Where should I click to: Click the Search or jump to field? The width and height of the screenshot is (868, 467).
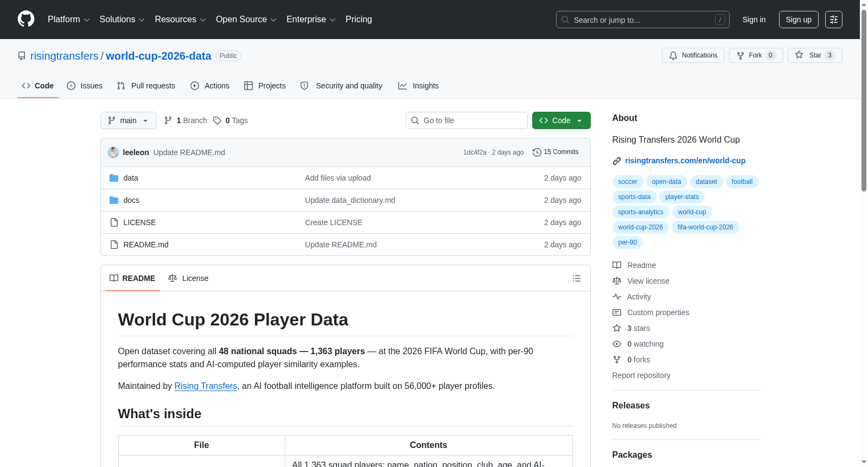click(643, 20)
